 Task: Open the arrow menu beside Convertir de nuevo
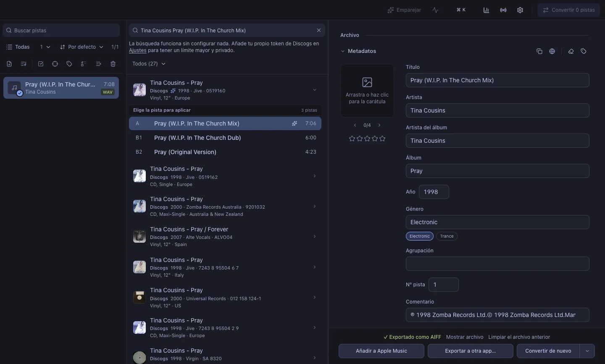click(587, 351)
